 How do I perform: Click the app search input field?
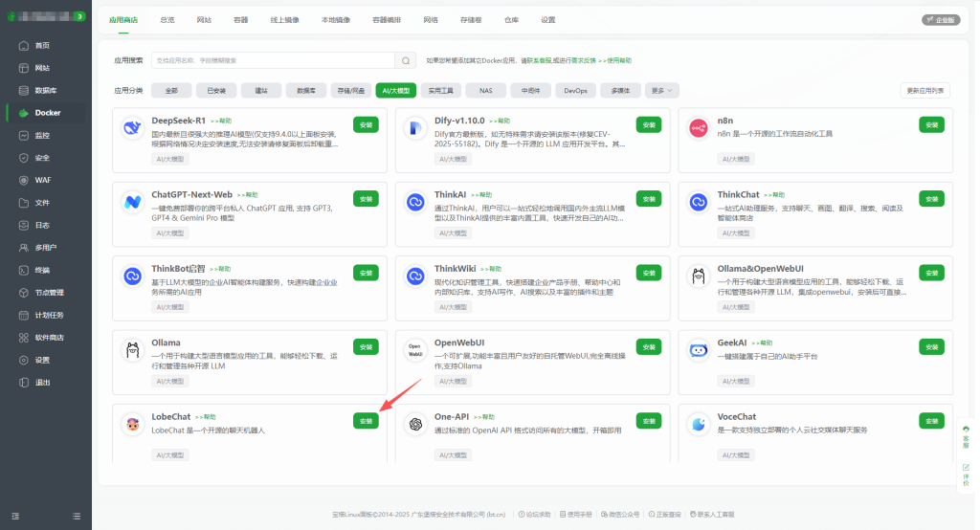(x=273, y=60)
